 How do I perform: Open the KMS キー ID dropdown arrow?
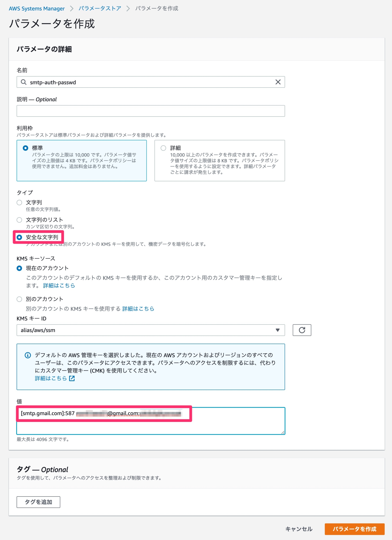278,330
